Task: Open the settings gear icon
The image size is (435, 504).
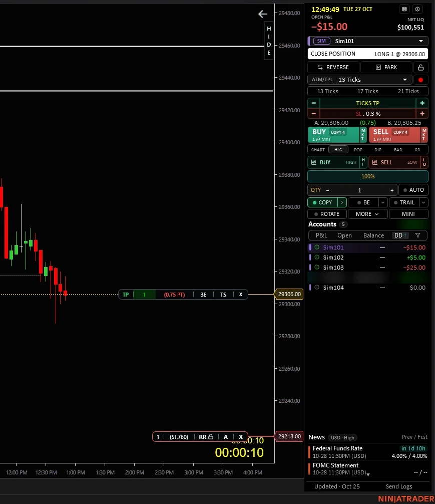Action: [417, 9]
